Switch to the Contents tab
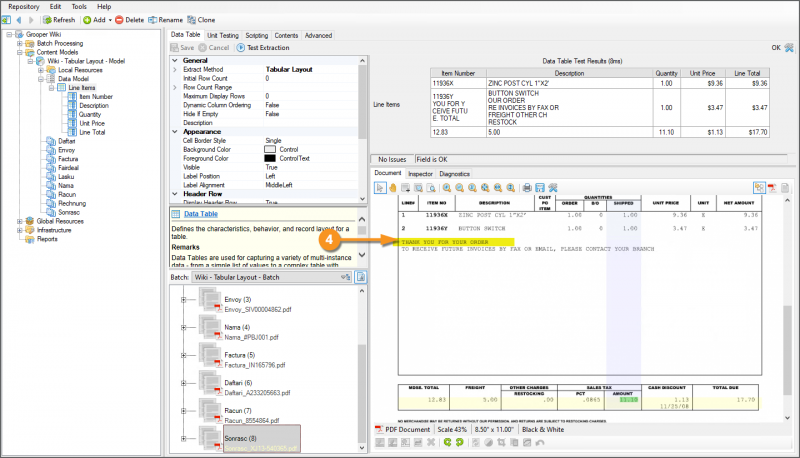 [286, 36]
